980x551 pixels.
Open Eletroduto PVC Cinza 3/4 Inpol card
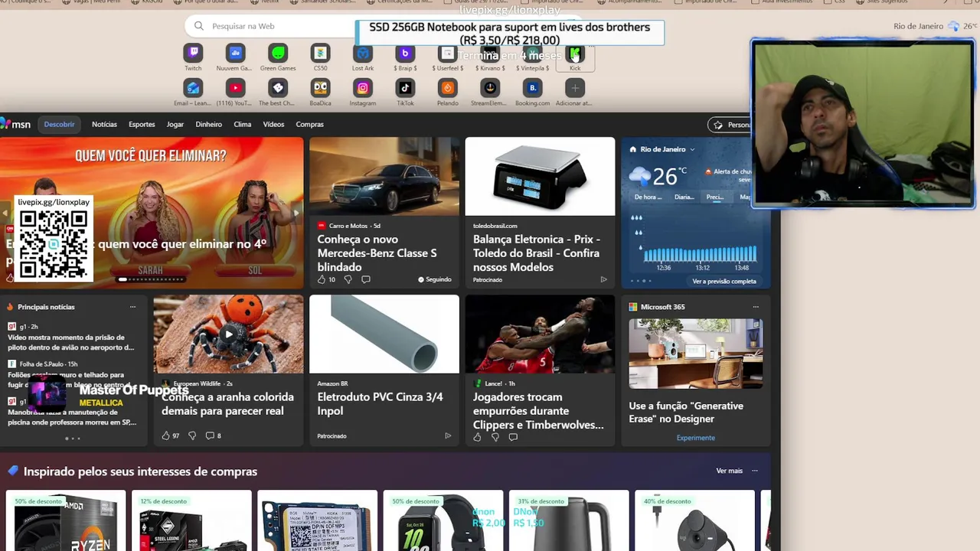pyautogui.click(x=384, y=370)
